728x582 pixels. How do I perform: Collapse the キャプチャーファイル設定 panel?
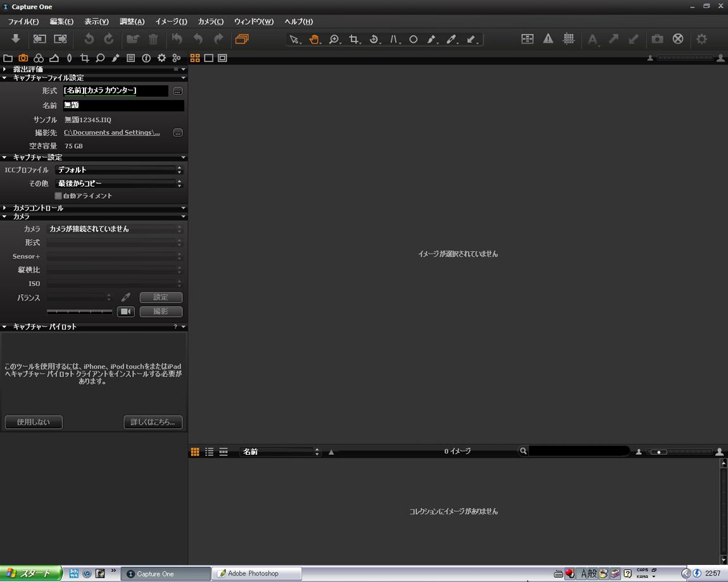tap(4, 78)
